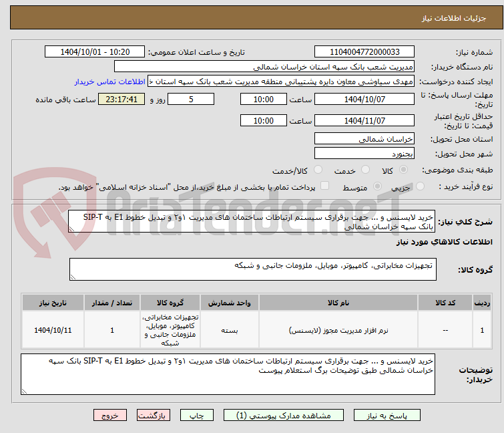Click the resize handle of گروه کالا box
The width and height of the screenshot is (504, 433).
[73, 277]
